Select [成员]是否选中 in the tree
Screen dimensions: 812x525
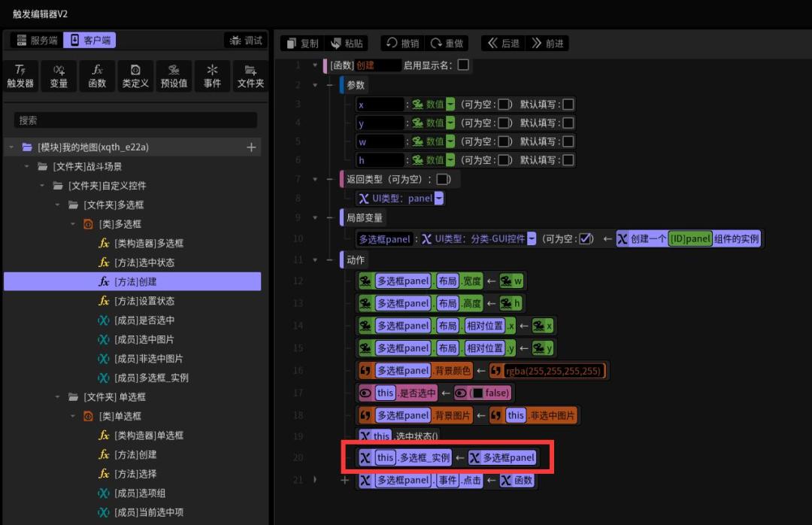coord(144,320)
